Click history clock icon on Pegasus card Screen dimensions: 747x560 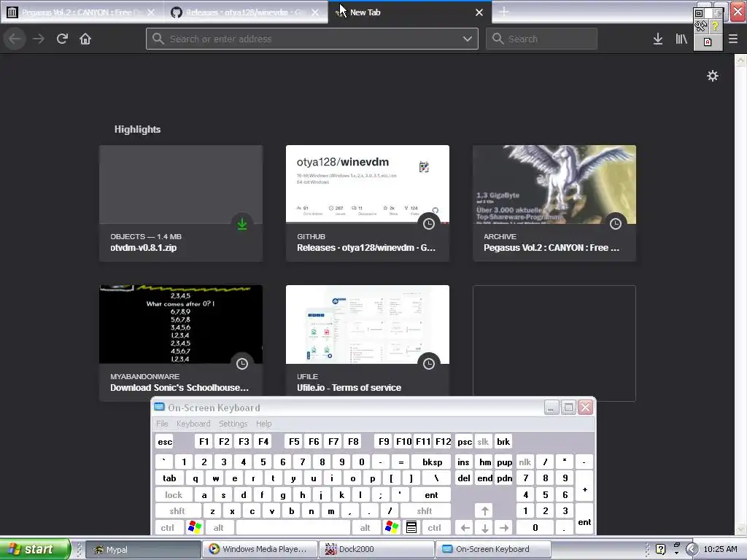pos(616,224)
